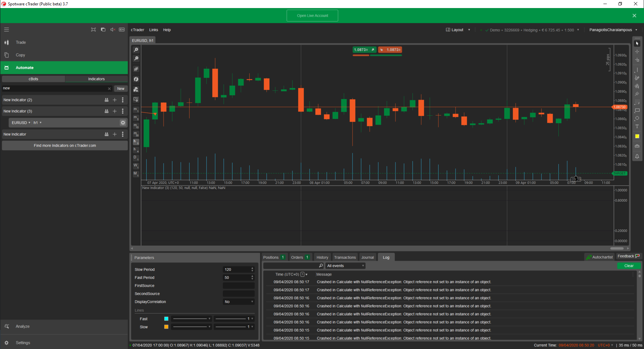Open the Help menu
This screenshot has width=644, height=349.
(x=167, y=30)
